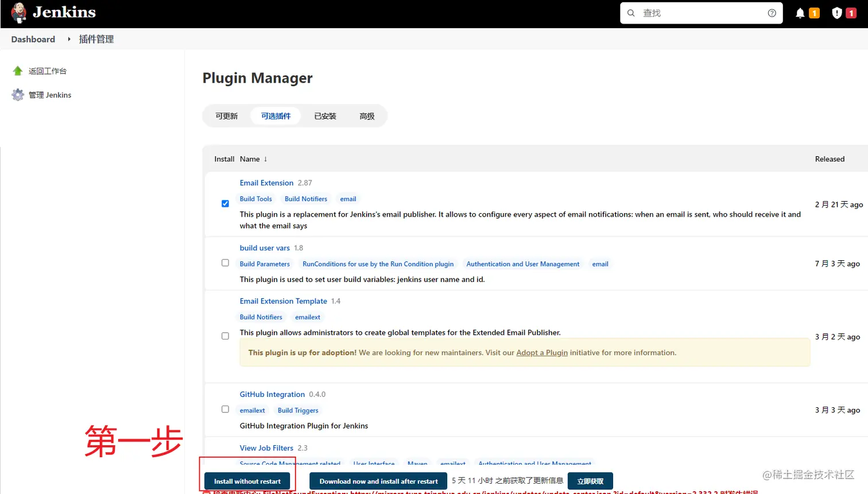This screenshot has width=868, height=494.
Task: Click email tag under Email Extension
Action: tap(348, 199)
